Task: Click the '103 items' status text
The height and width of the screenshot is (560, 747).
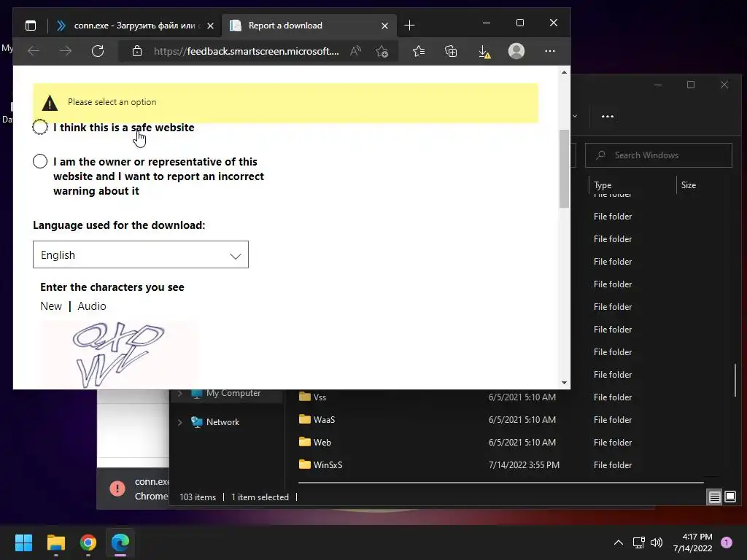Action: 198,497
